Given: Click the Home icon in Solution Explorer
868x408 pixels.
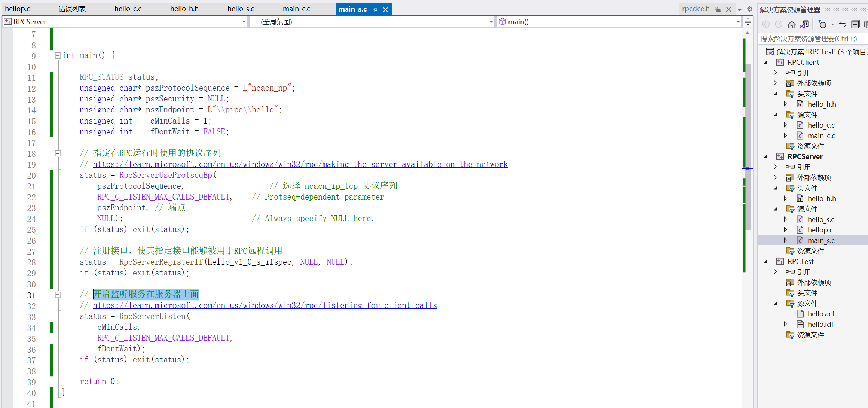Looking at the screenshot, I should click(x=791, y=25).
